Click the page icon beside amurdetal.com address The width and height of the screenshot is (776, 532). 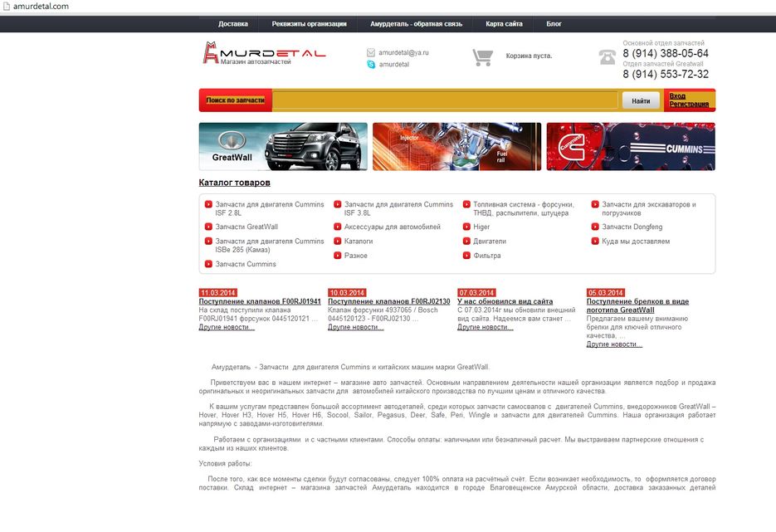tap(7, 7)
